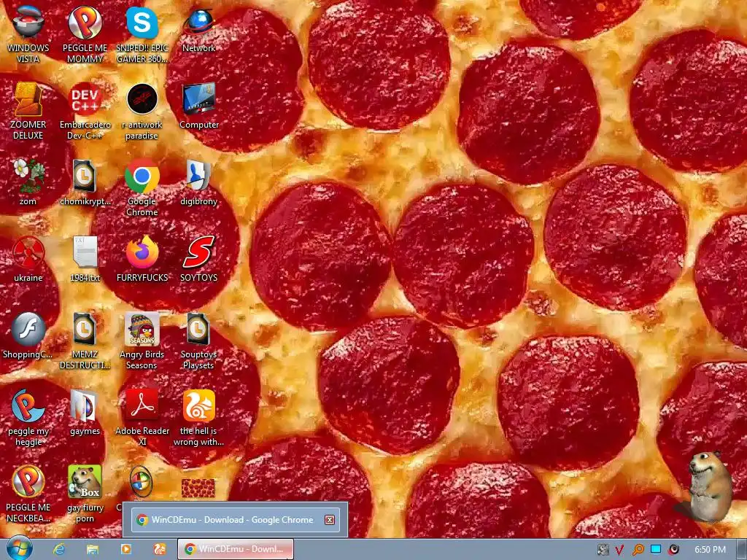
Task: Open Windows Explorer from the taskbar
Action: (x=93, y=549)
